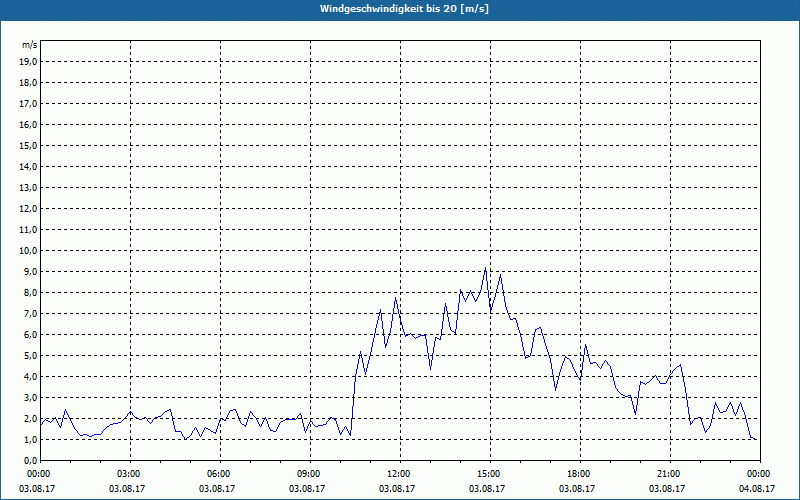Click the 03.08.17 date under 12:00
This screenshot has width=800, height=500.
(396, 488)
